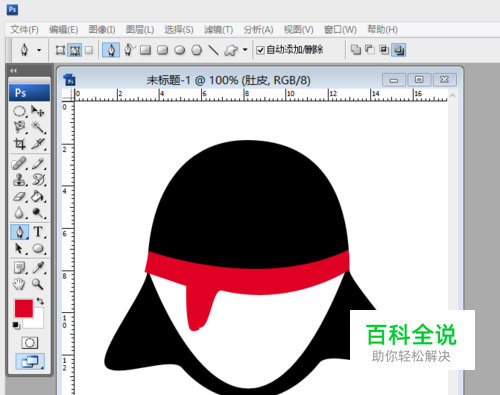Open the 图层(L) menu
The height and width of the screenshot is (395, 500).
coord(140,30)
